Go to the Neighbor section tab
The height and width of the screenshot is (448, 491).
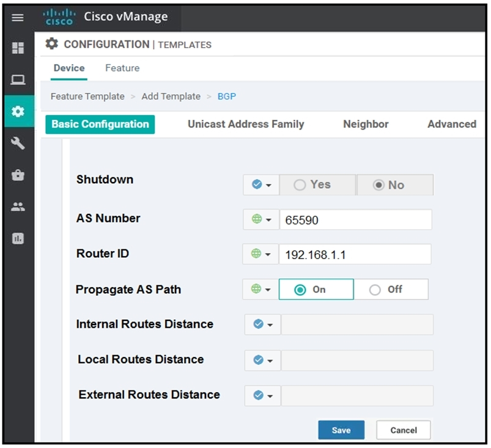coord(366,124)
